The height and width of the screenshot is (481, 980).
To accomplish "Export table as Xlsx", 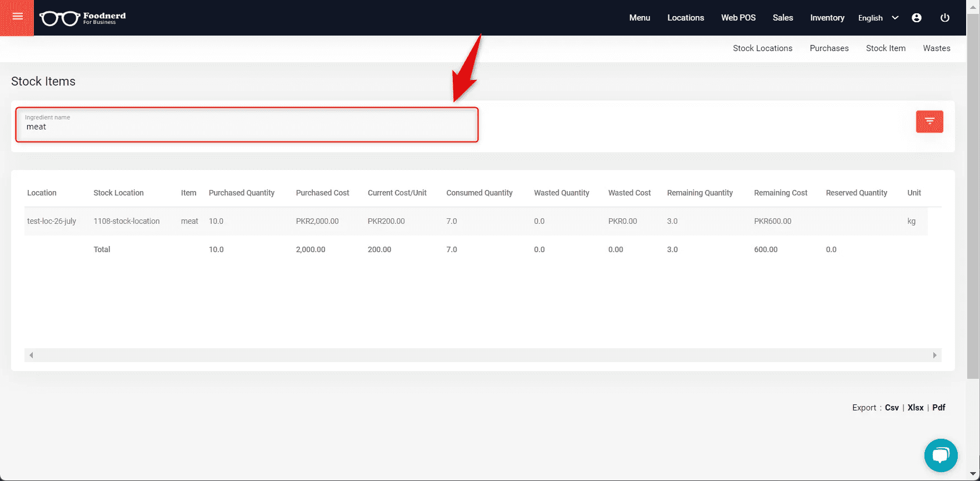I will tap(916, 408).
